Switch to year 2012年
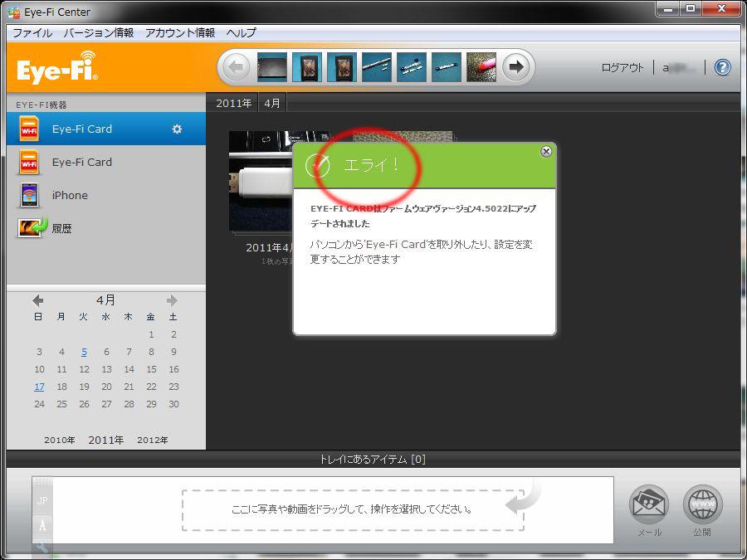Viewport: 747px width, 560px height. [153, 440]
